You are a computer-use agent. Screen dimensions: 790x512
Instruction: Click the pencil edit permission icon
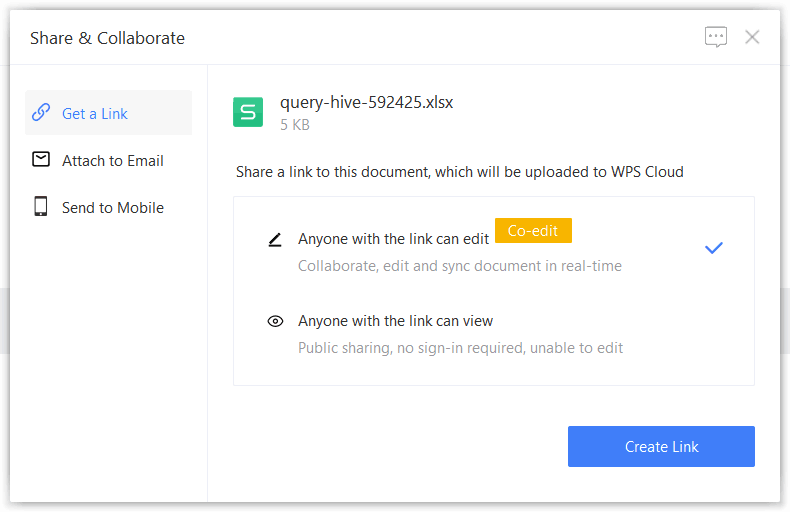pyautogui.click(x=275, y=240)
